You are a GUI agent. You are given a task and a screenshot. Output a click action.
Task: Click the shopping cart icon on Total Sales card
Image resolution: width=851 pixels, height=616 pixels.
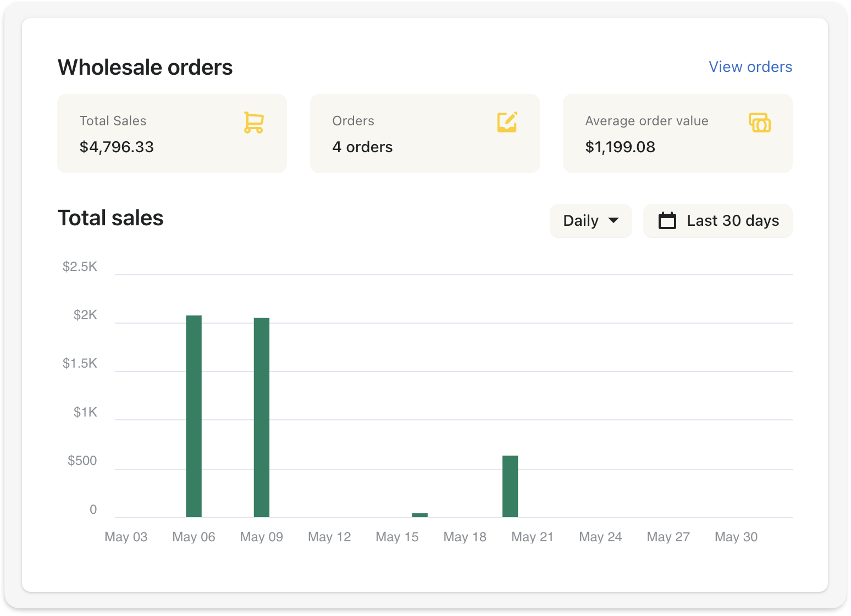(x=253, y=122)
